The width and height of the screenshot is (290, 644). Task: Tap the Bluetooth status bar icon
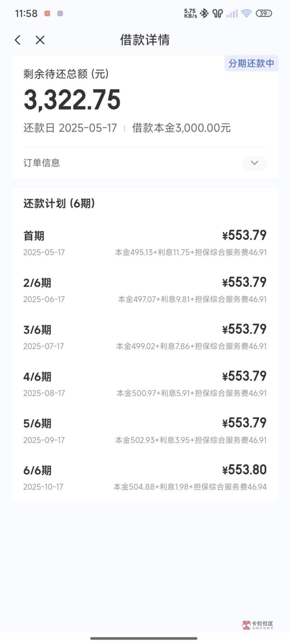click(205, 13)
